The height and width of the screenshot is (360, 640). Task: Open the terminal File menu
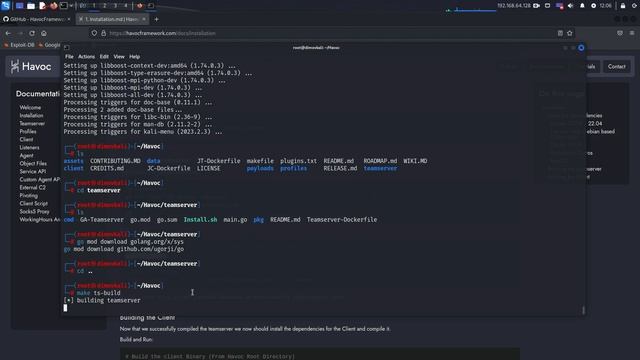point(69,57)
